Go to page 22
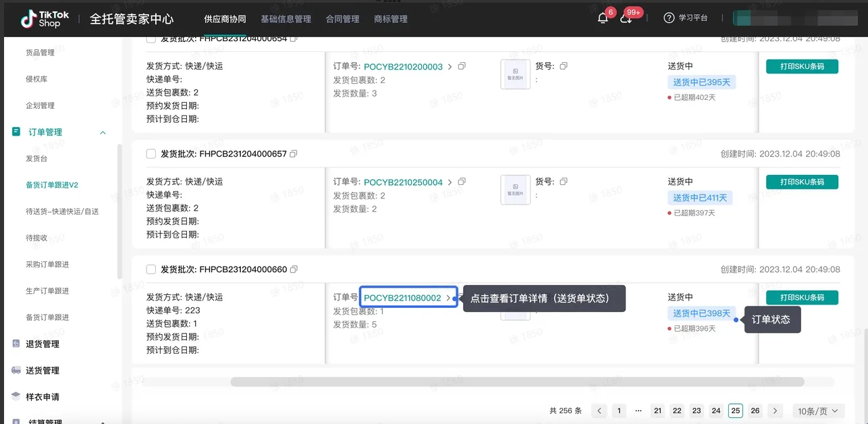The width and height of the screenshot is (868, 424). point(677,410)
